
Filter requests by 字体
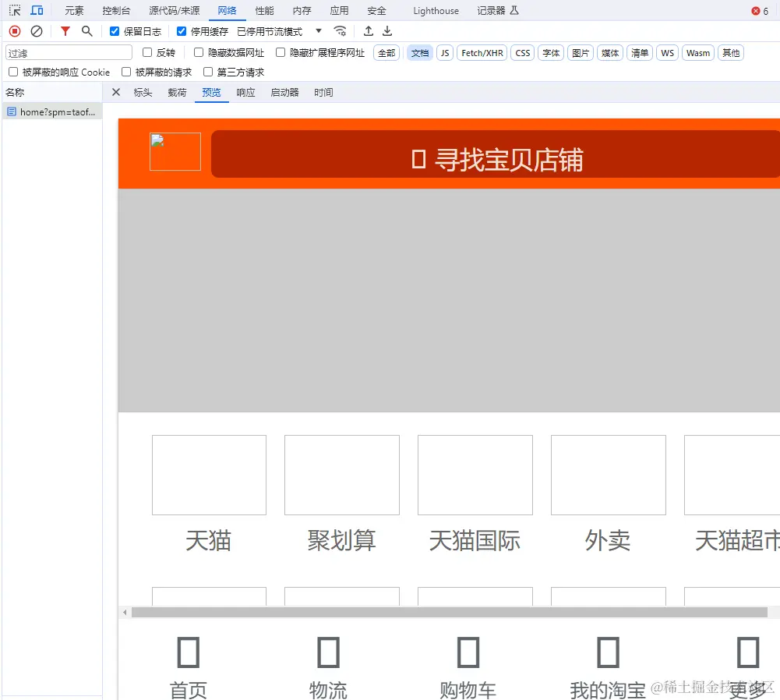pos(551,53)
